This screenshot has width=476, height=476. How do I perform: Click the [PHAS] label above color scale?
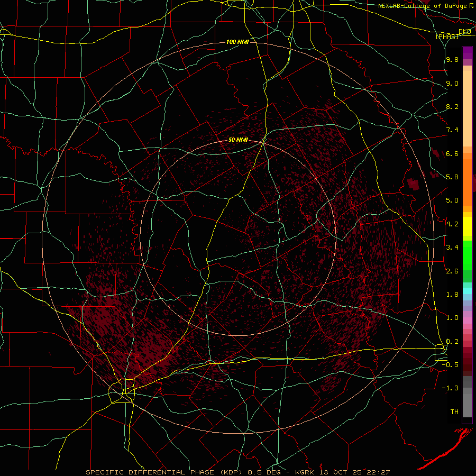[x=447, y=37]
